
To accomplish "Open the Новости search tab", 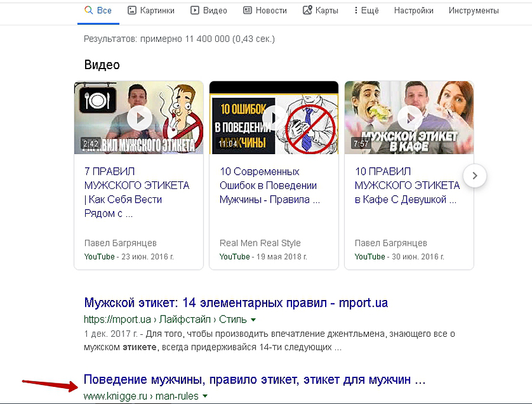I will coord(265,11).
